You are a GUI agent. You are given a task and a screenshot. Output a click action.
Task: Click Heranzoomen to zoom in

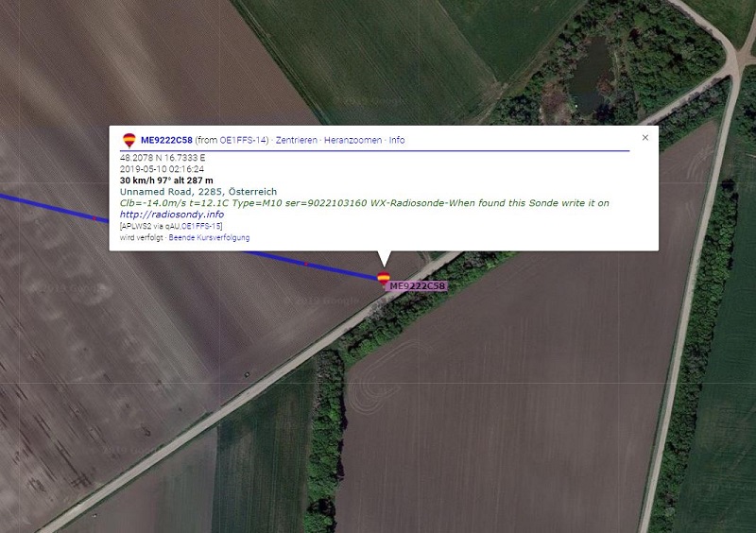(x=352, y=140)
